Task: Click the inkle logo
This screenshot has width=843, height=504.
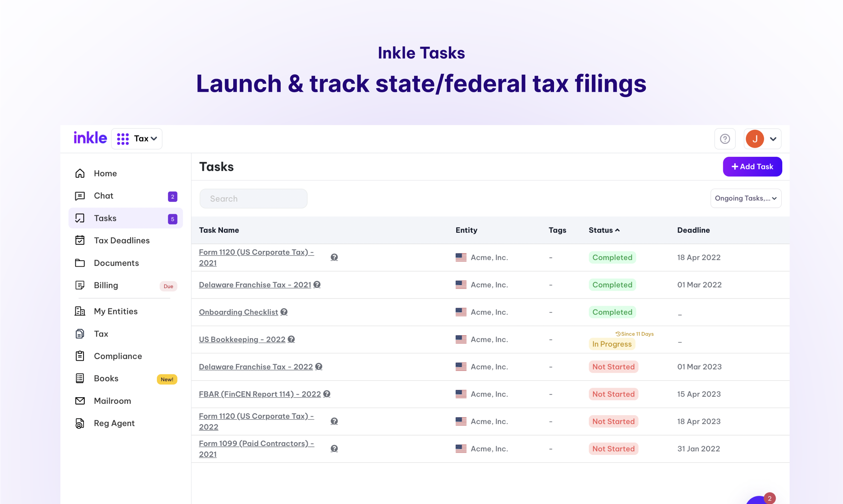Action: click(90, 138)
